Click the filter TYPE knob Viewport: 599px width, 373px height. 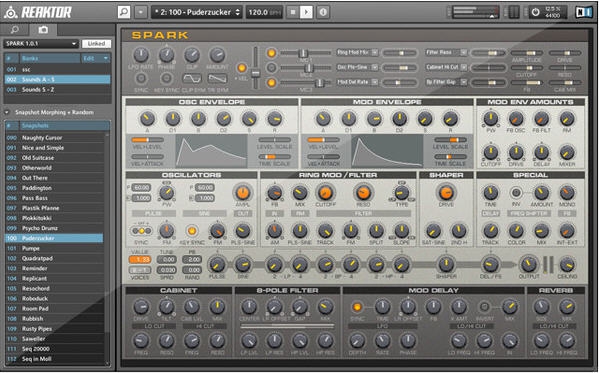click(x=401, y=192)
